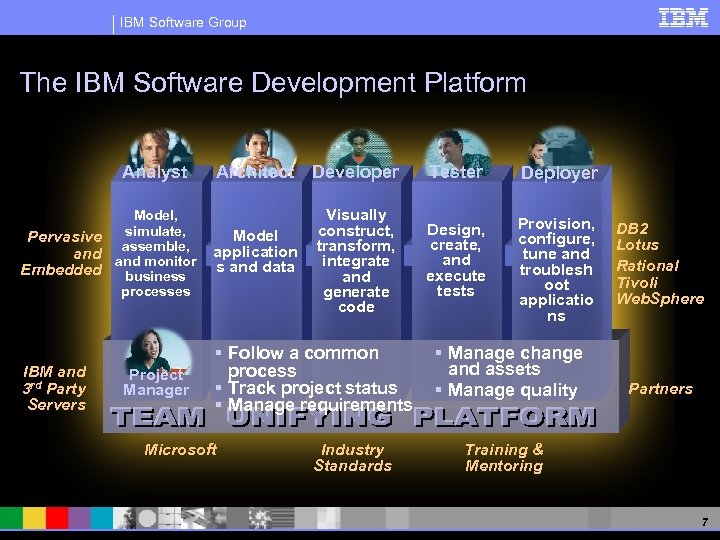This screenshot has height=540, width=720.
Task: Click the 'Manage requirements' bullet
Action: coord(320,405)
